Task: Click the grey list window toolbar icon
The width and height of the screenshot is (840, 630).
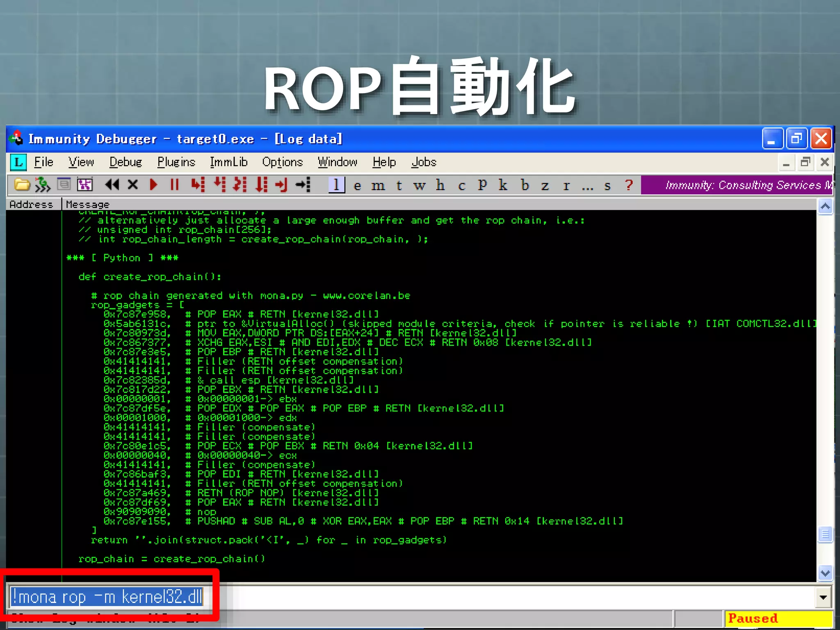Action: (x=64, y=185)
